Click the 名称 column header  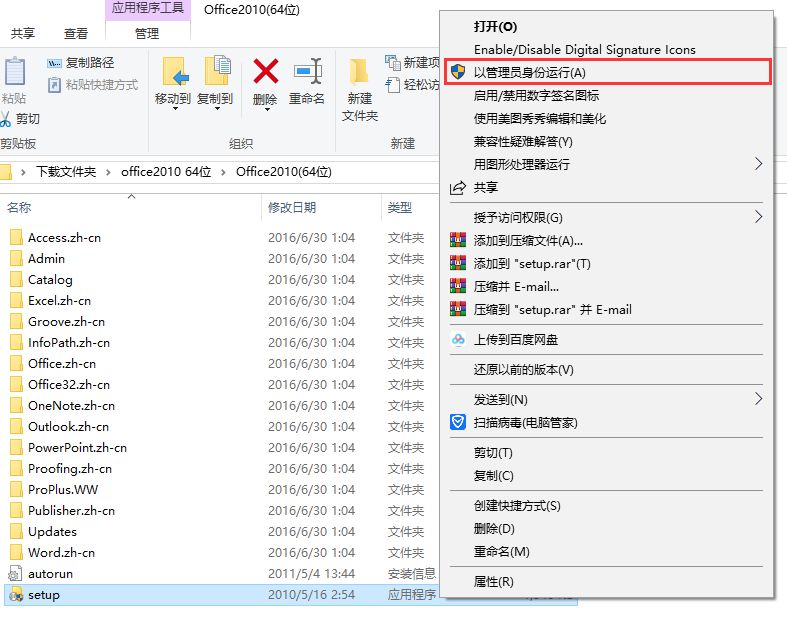coord(20,207)
